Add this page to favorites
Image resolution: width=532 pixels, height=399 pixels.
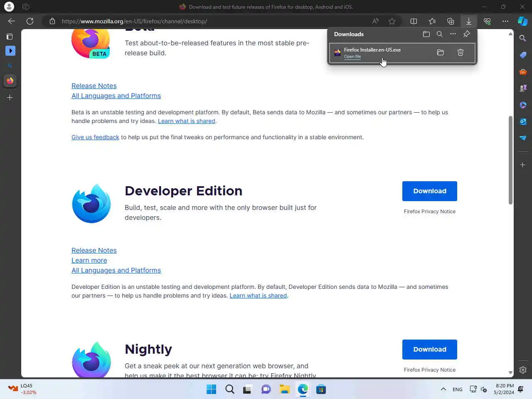point(392,21)
